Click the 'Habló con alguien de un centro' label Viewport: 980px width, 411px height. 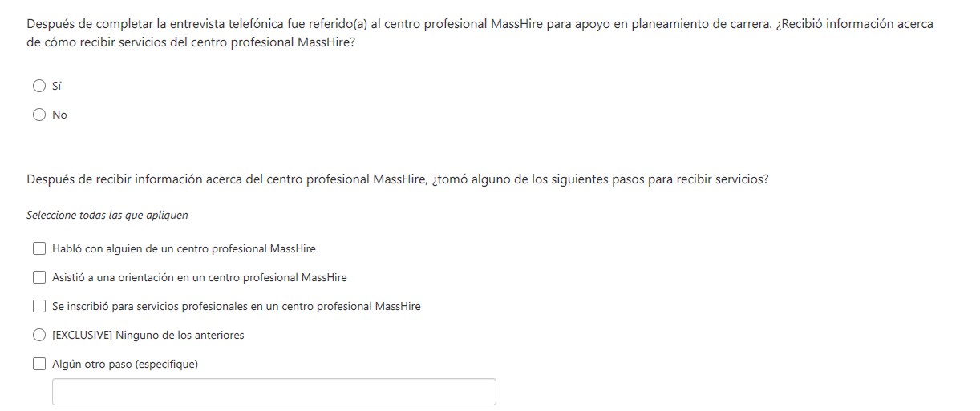tap(184, 248)
